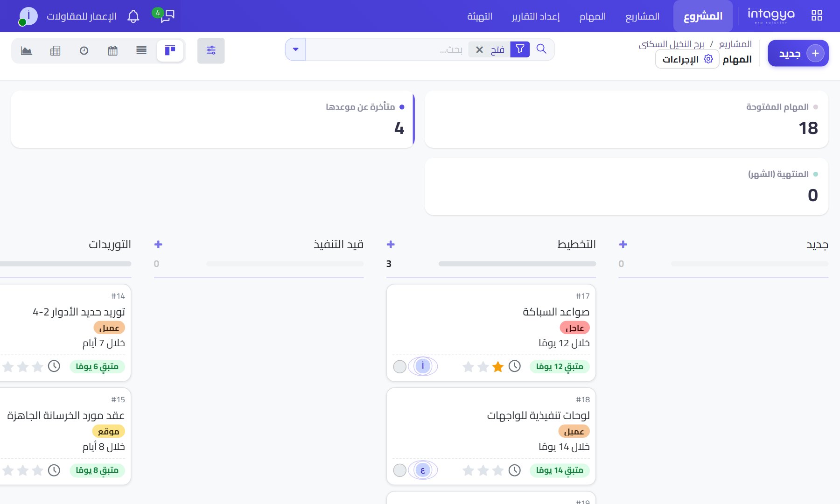Viewport: 840px width, 504px height.
Task: Open the المشروع app menu
Action: pos(703,16)
